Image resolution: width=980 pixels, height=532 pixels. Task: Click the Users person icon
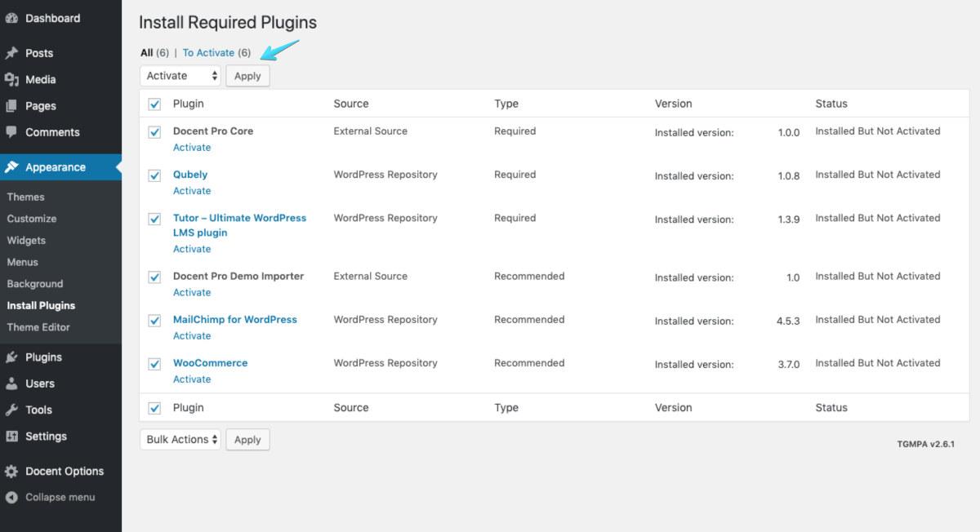tap(11, 383)
